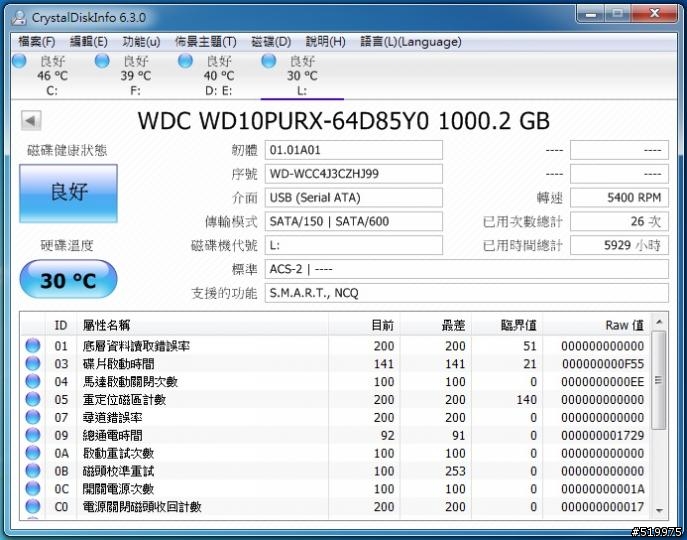Open the 佈景主題(T) menu

tap(206, 42)
